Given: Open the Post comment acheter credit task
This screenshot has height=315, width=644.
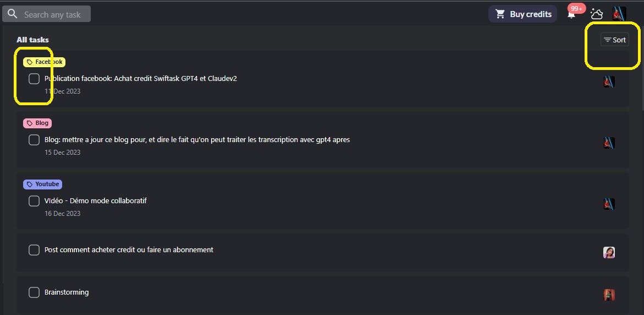Looking at the screenshot, I should [129, 250].
